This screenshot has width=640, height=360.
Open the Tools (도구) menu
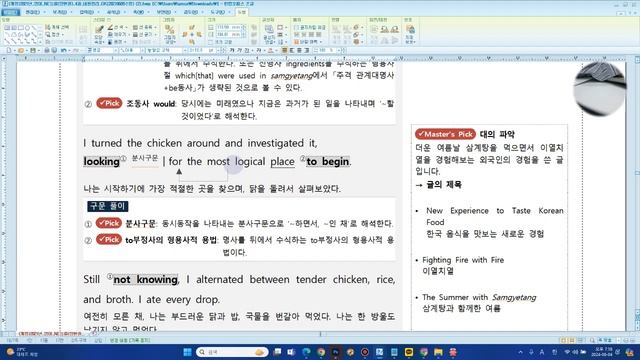point(218,12)
